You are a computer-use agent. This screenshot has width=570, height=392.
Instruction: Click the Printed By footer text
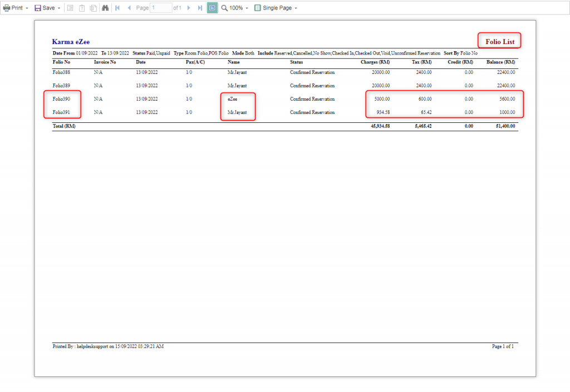(108, 346)
